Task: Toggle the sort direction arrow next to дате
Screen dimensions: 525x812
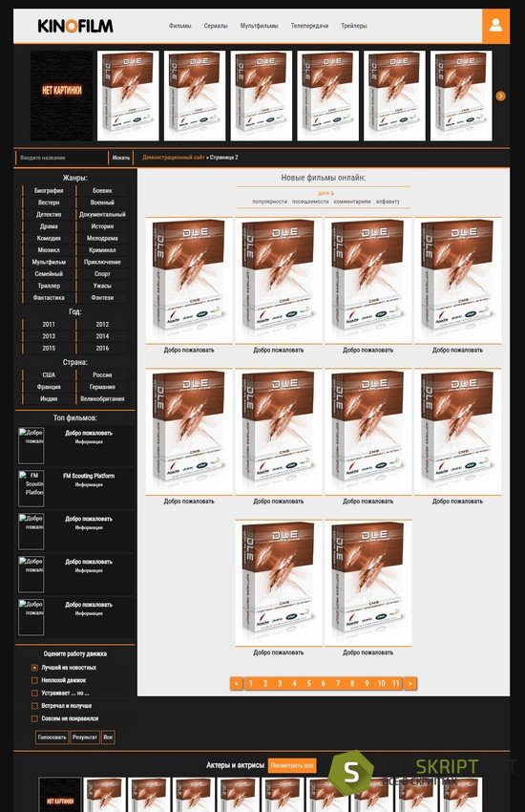Action: (332, 193)
